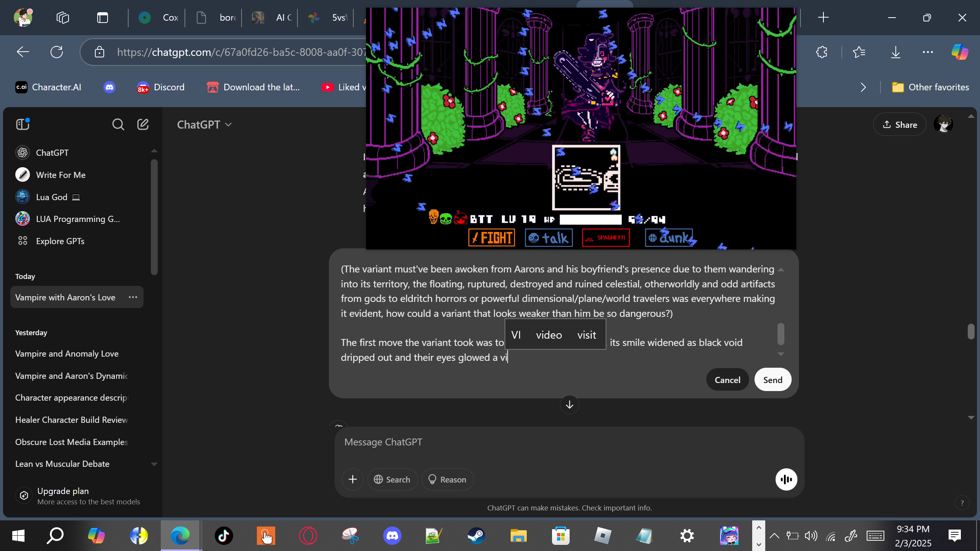Show more bookmarks with the chevron
Viewport: 980px width, 551px height.
[863, 87]
